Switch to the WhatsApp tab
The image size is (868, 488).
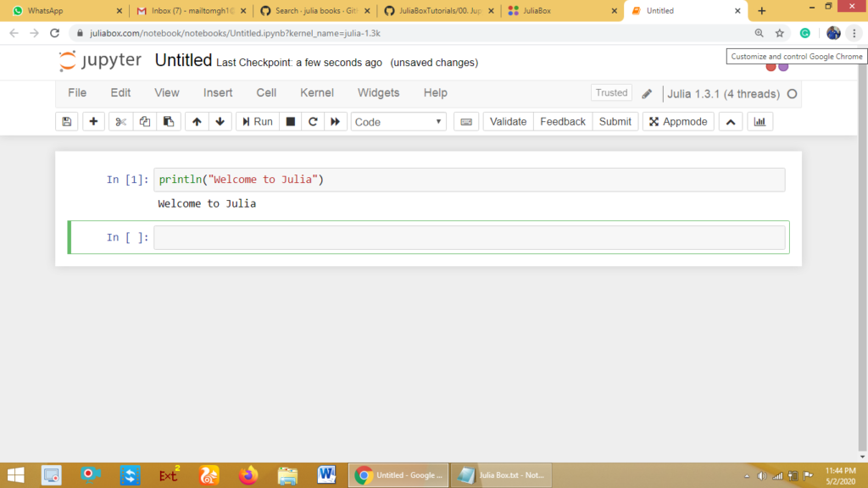pyautogui.click(x=62, y=10)
